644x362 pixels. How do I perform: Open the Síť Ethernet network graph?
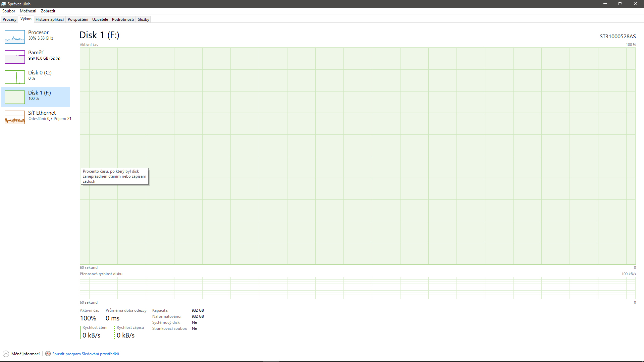coord(15,117)
